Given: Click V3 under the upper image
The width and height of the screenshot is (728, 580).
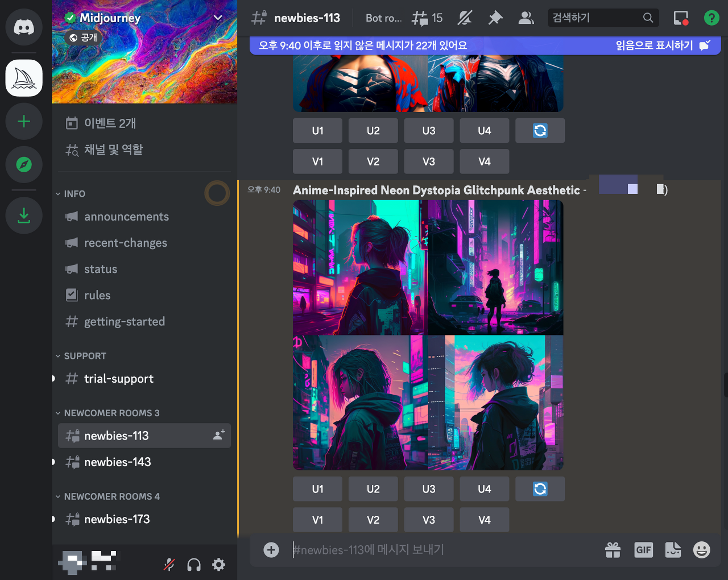Looking at the screenshot, I should pos(429,161).
